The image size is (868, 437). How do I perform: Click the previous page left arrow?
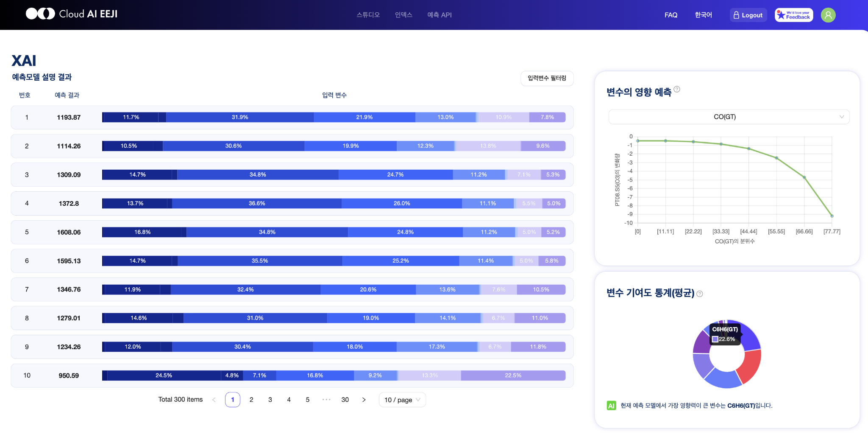pos(214,400)
